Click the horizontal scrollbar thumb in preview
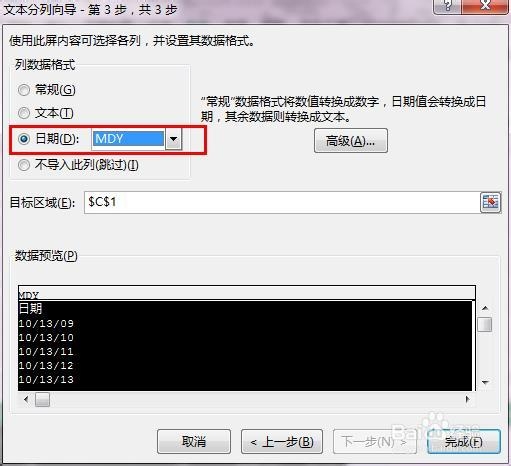Screen dimensions: 511x466 [x=42, y=399]
